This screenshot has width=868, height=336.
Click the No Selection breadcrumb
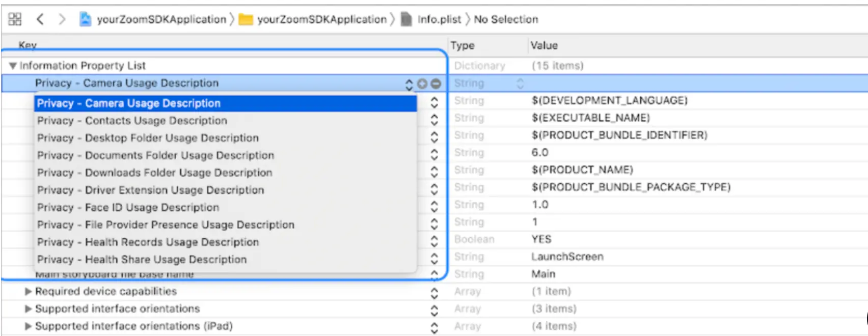pyautogui.click(x=506, y=19)
